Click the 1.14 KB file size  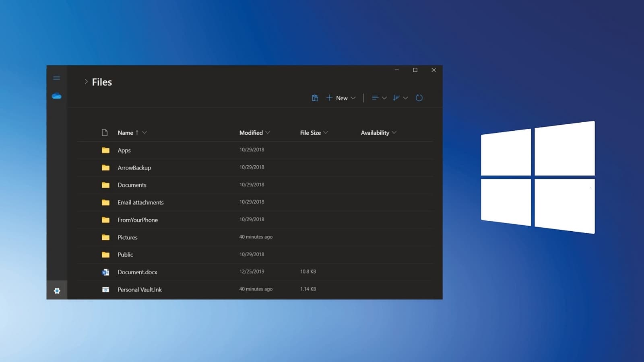(308, 289)
